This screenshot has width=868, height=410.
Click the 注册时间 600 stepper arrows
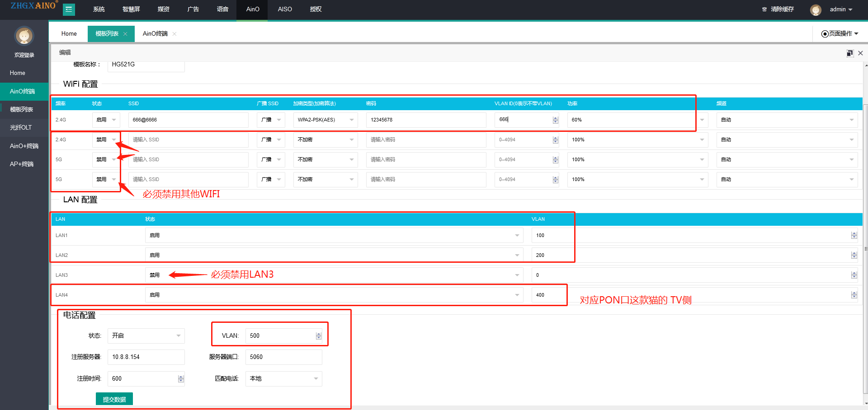tap(181, 379)
